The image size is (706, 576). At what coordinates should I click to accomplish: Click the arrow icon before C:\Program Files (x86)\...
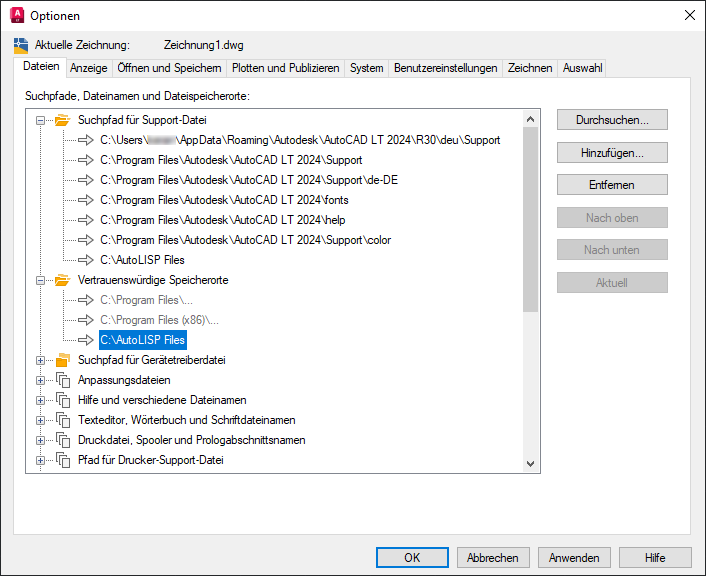(86, 320)
